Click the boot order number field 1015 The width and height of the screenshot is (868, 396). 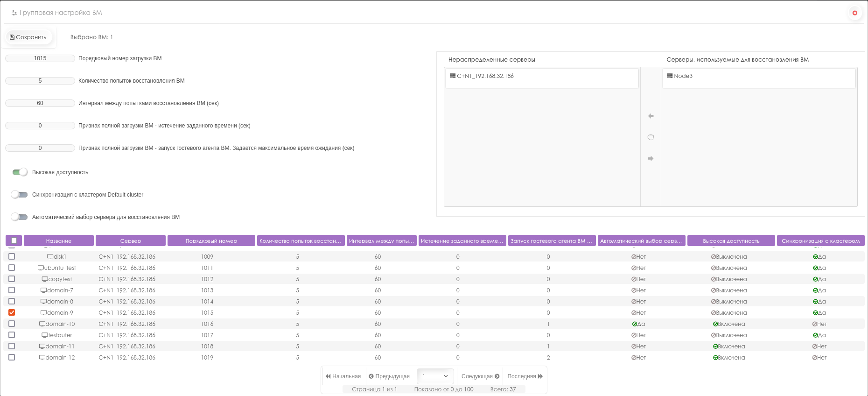coord(40,58)
